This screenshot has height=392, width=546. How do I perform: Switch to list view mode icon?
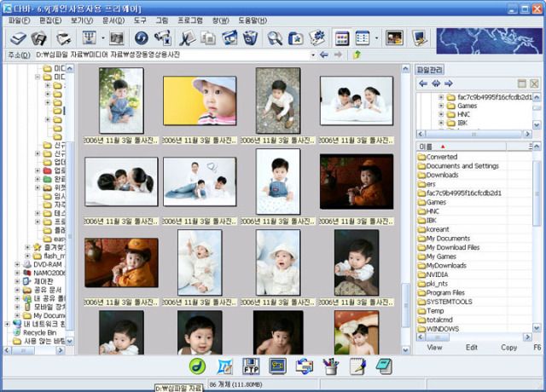tap(363, 37)
